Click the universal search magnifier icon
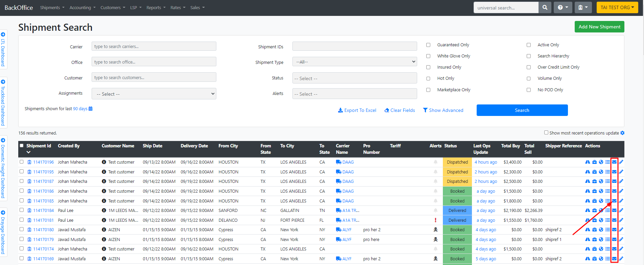The width and height of the screenshot is (644, 265). pos(545,7)
